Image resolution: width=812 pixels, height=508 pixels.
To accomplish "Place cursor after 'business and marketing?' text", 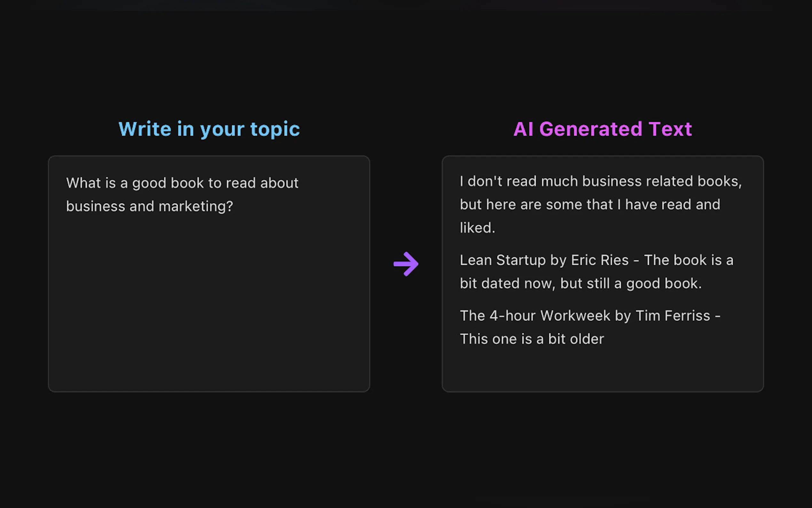I will click(234, 206).
